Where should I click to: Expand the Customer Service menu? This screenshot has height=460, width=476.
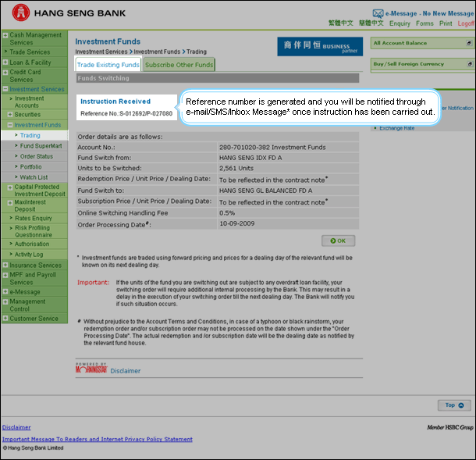(5, 318)
